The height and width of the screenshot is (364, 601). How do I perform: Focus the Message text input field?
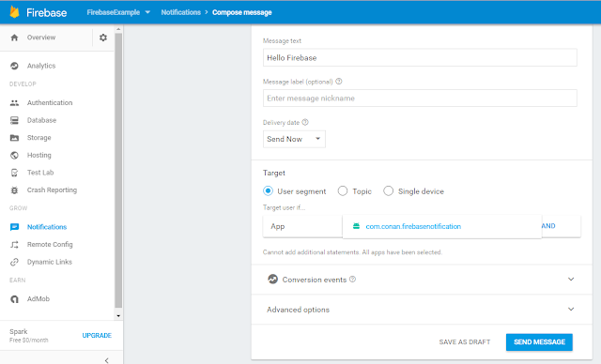point(420,57)
